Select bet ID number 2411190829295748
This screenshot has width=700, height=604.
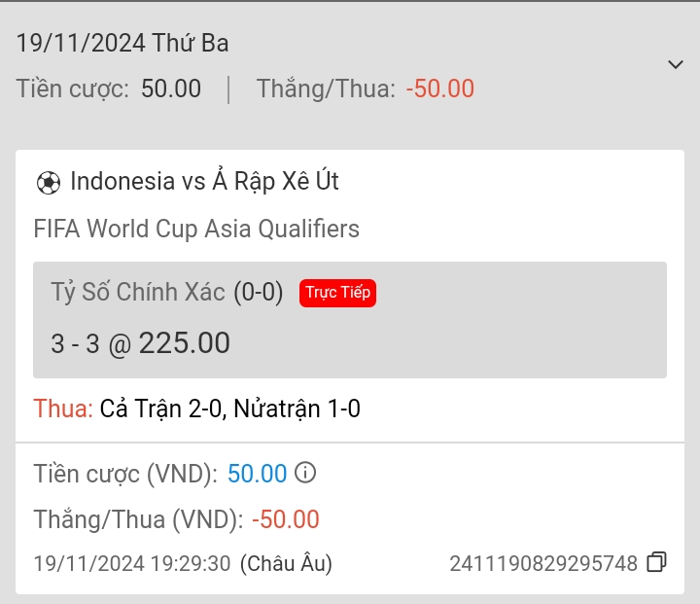pos(543,563)
